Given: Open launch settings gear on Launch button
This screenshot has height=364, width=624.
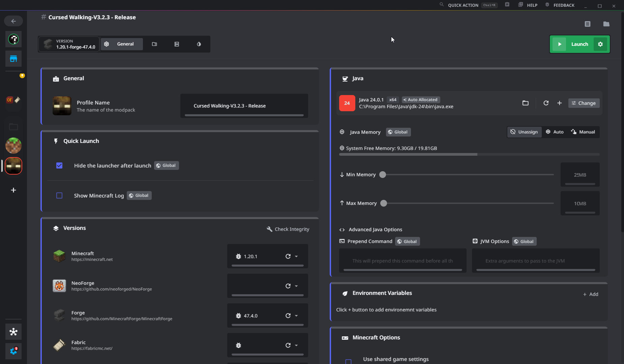Looking at the screenshot, I should point(600,44).
